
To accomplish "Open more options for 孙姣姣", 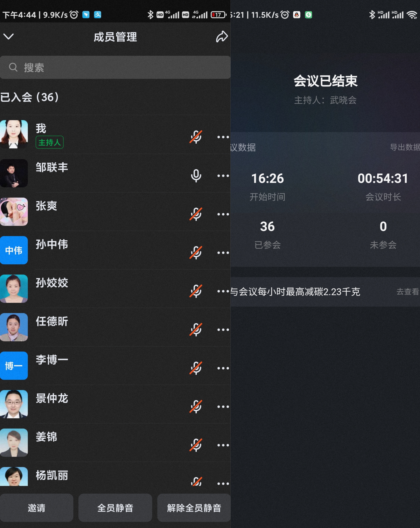I will 223,291.
